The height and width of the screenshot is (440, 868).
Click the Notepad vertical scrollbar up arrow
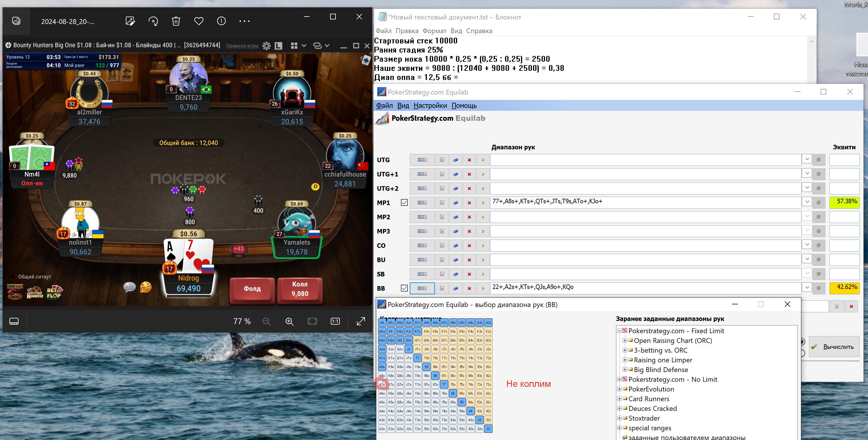[x=812, y=41]
